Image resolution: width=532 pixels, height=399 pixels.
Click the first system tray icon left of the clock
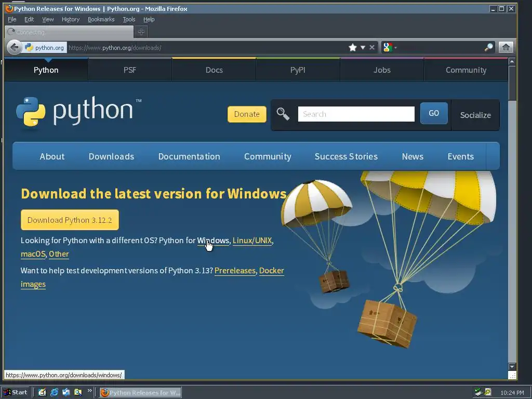[478, 392]
